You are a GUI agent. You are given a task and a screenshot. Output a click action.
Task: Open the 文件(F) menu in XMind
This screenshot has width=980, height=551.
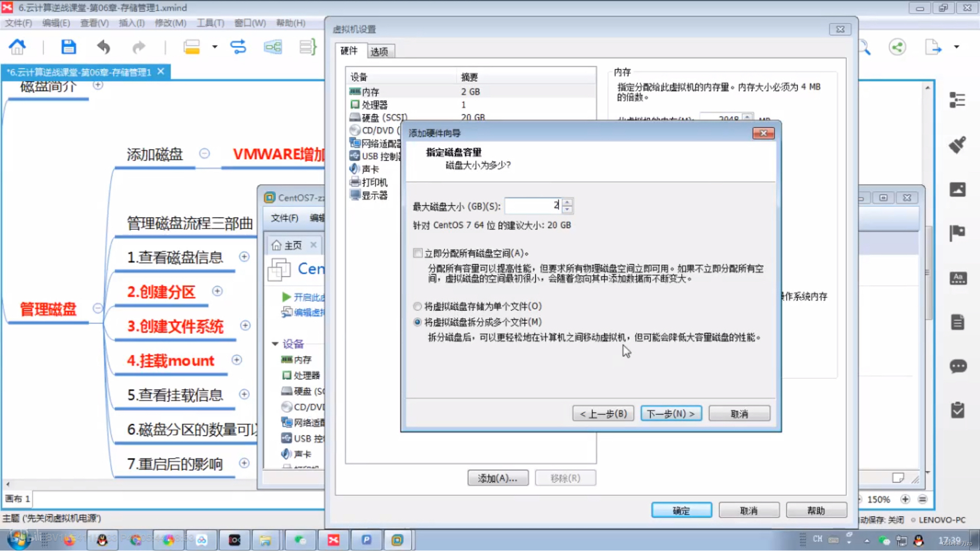18,23
